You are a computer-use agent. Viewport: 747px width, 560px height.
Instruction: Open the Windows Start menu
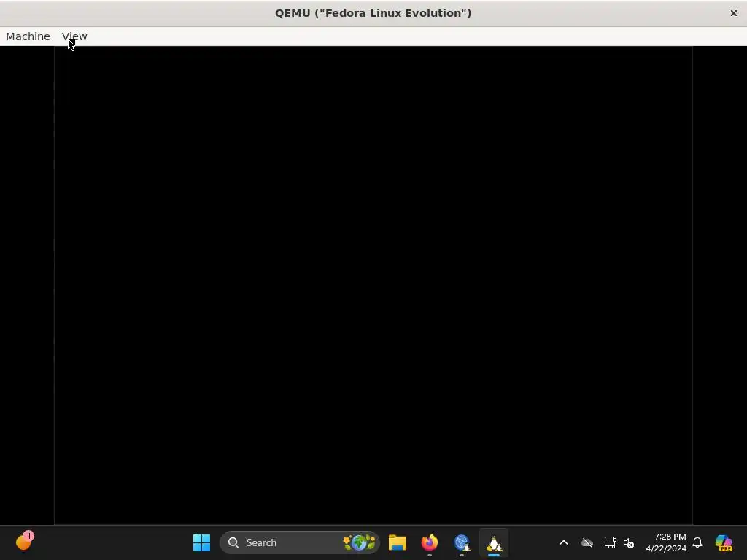(x=201, y=542)
